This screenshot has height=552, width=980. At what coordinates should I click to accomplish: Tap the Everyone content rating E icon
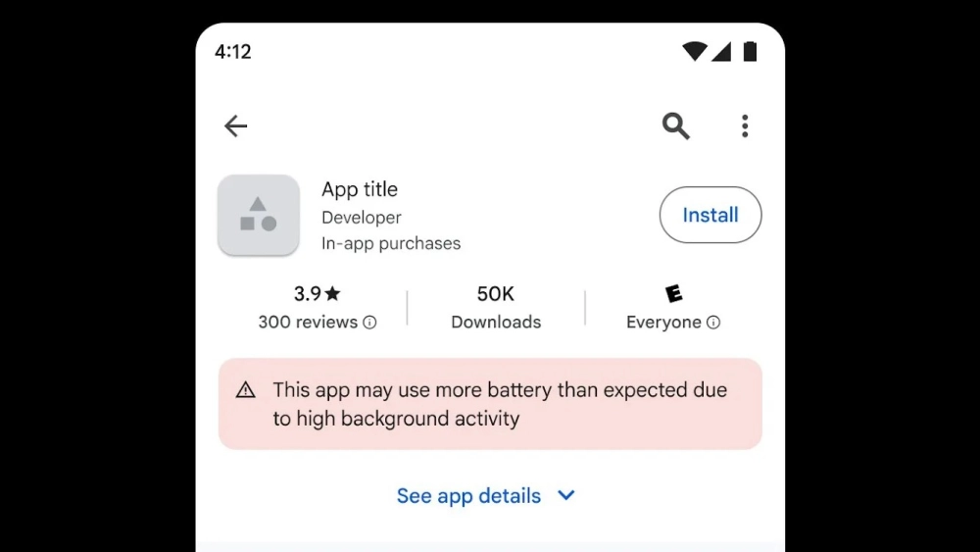pos(673,293)
